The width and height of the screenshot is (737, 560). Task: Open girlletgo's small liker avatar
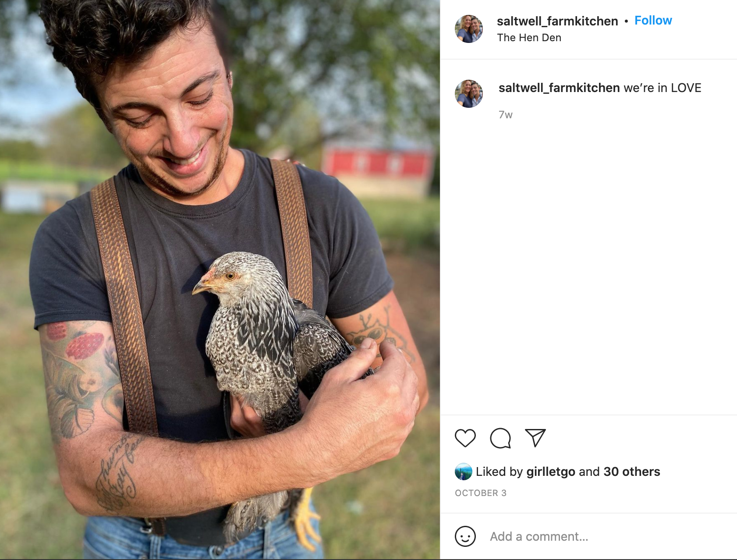point(463,471)
